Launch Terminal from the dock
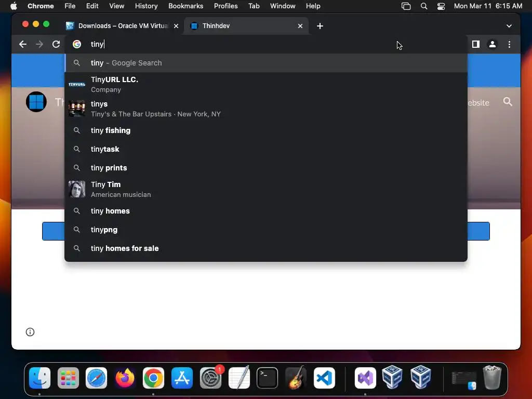This screenshot has width=532, height=399. point(268,378)
